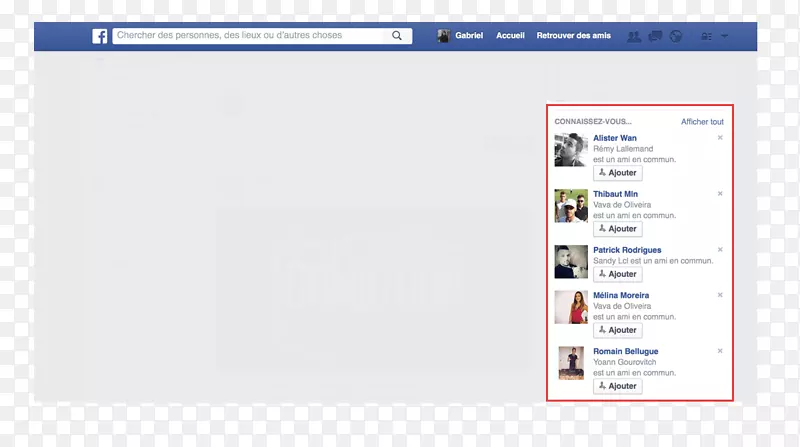The width and height of the screenshot is (800, 447).
Task: Open the friend requests icon
Action: [633, 36]
